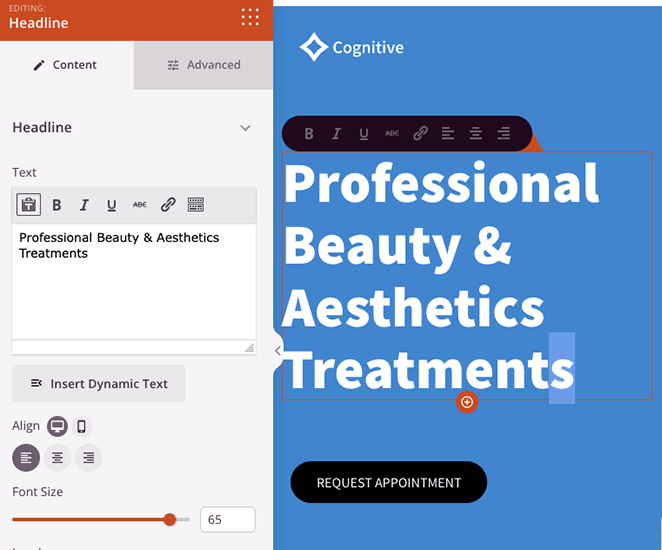Collapse the Headline section chevron
This screenshot has width=662, height=550.
(245, 128)
